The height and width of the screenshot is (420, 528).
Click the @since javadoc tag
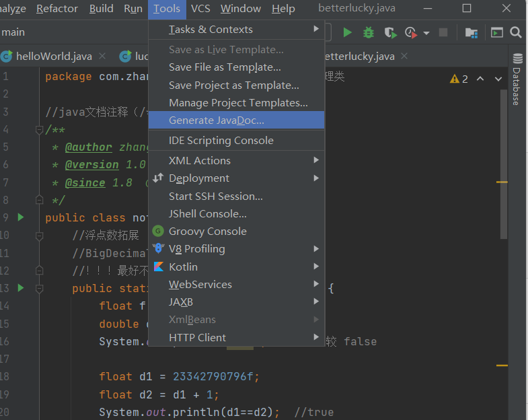coord(85,182)
